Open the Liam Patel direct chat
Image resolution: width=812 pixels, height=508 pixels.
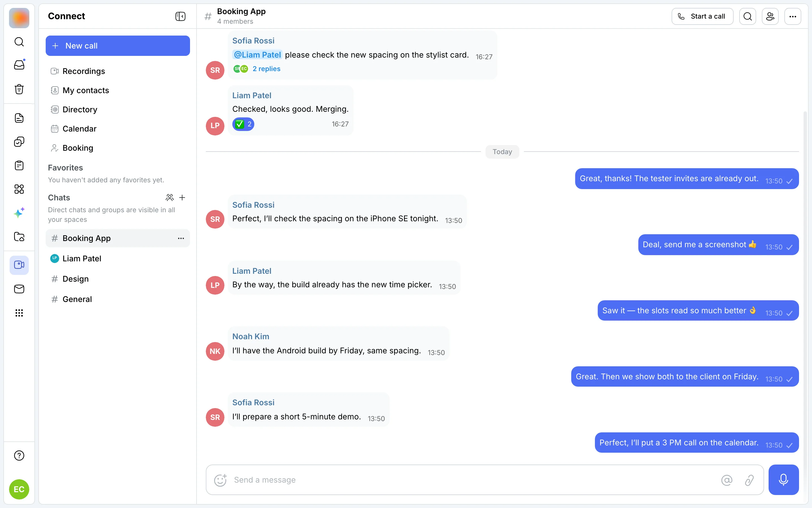click(118, 258)
